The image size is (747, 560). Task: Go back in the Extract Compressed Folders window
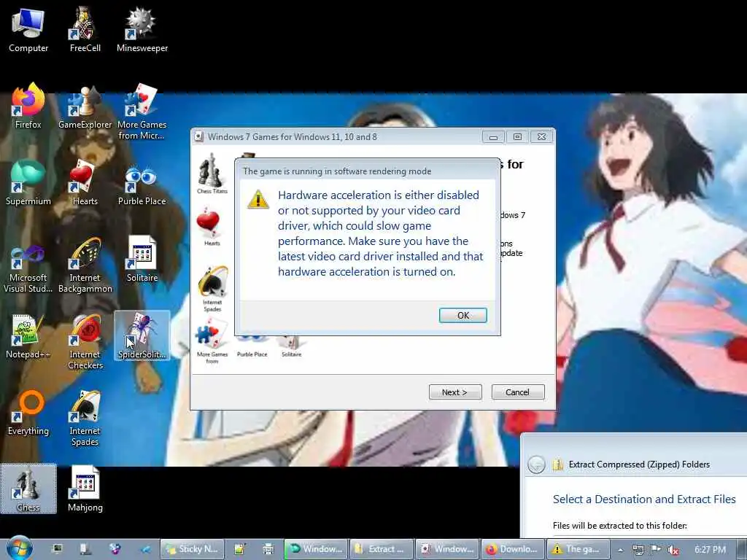[536, 464]
